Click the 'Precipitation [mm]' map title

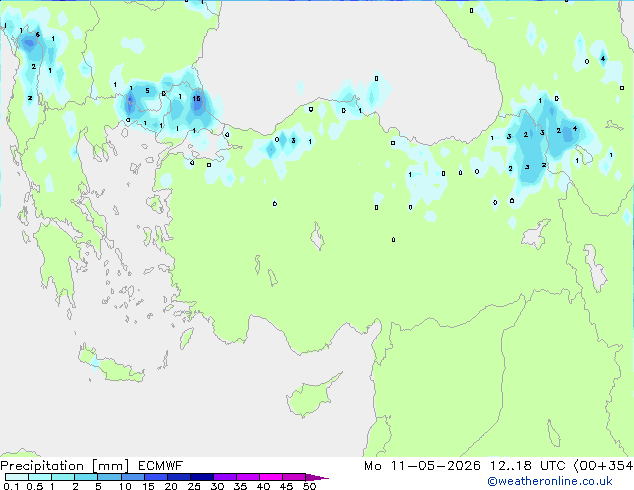(65, 466)
